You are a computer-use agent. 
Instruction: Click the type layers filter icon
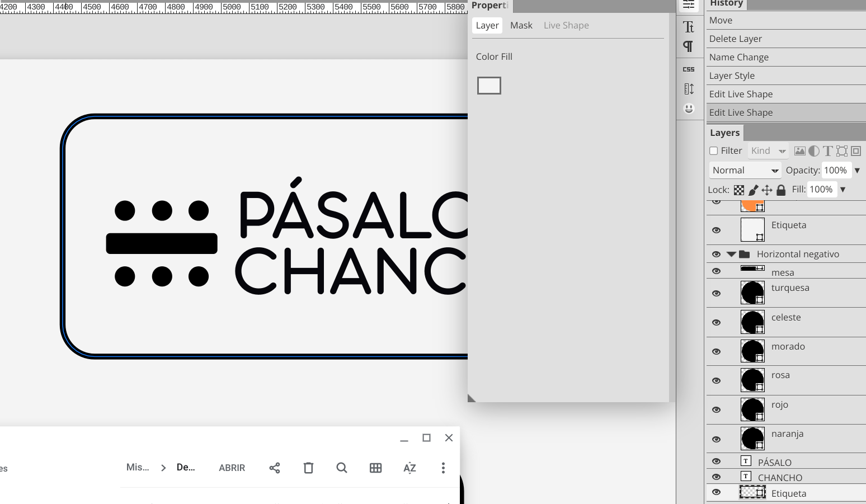point(827,150)
